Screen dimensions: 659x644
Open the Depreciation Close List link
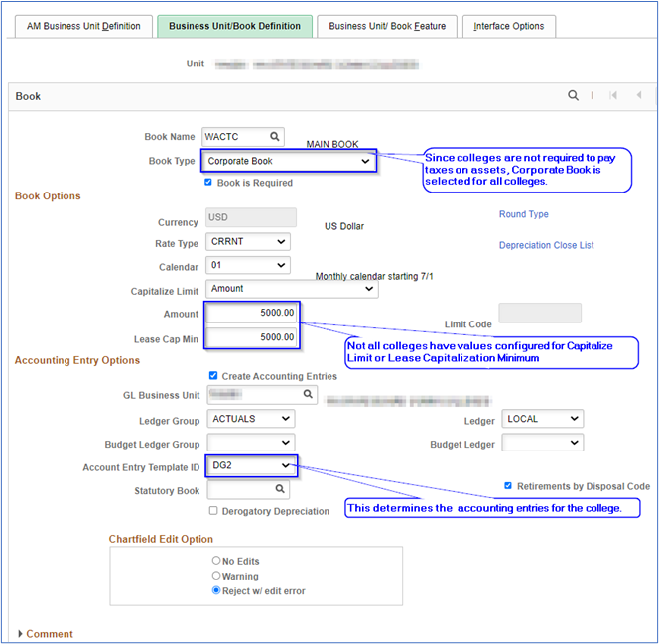[x=546, y=245]
